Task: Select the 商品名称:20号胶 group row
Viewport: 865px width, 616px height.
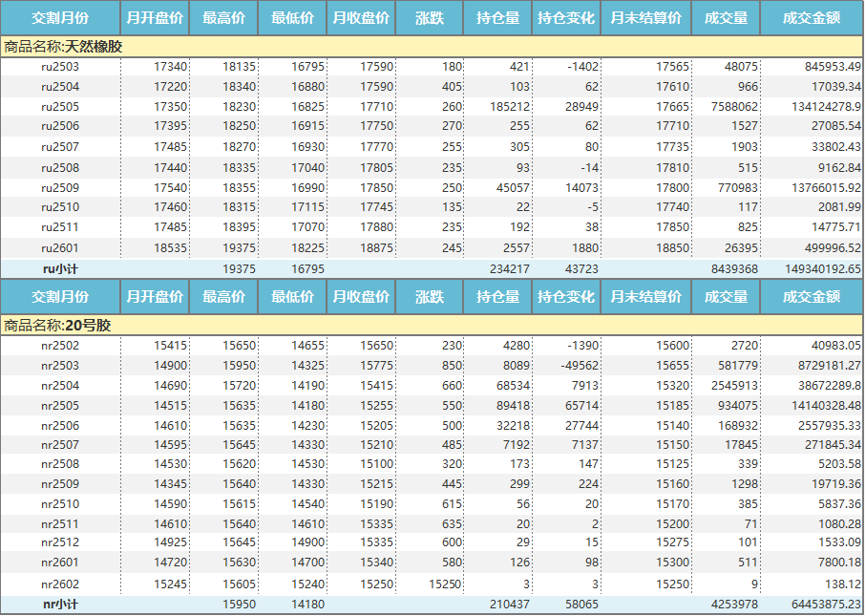Action: [x=57, y=326]
